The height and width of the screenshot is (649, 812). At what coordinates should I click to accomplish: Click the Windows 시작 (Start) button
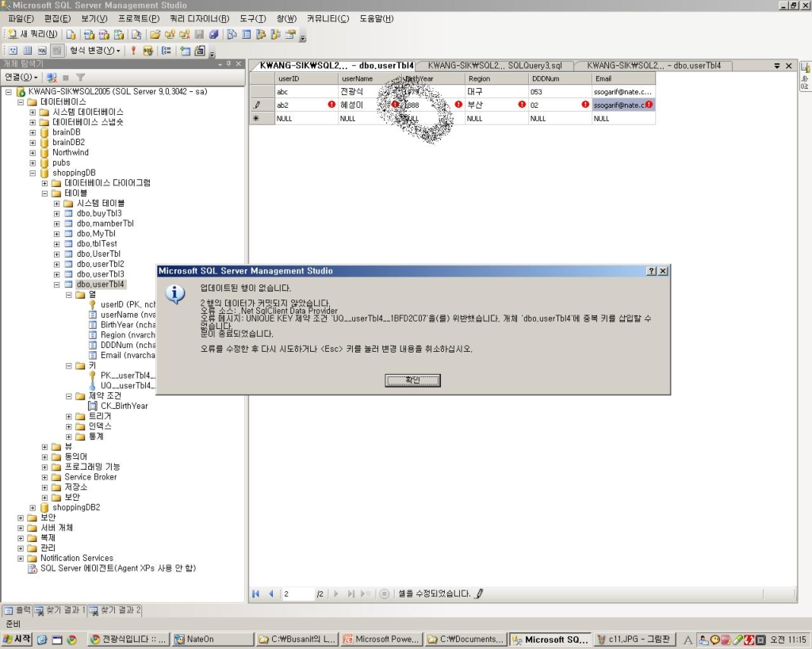17,639
